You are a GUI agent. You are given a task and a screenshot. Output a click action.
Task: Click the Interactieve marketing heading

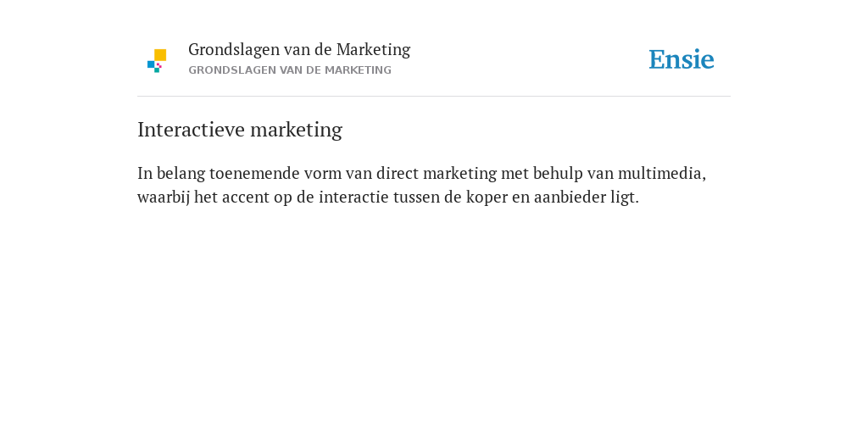click(x=240, y=130)
